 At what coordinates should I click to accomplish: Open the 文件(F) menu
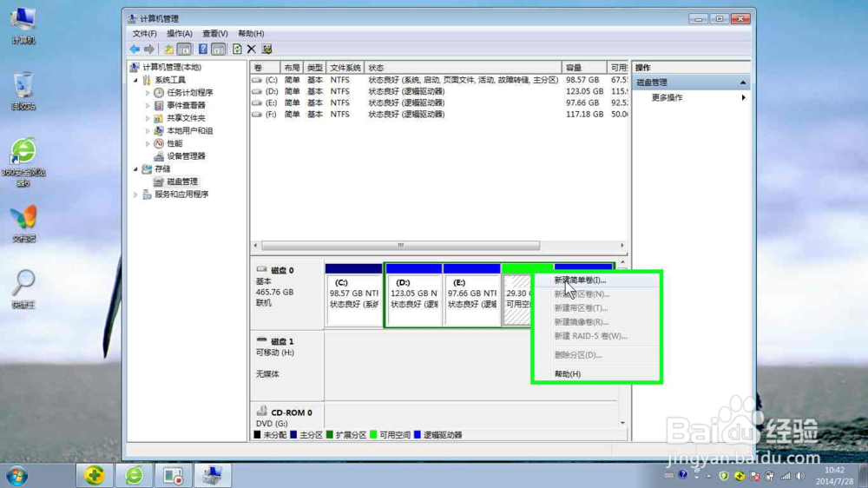(x=144, y=34)
